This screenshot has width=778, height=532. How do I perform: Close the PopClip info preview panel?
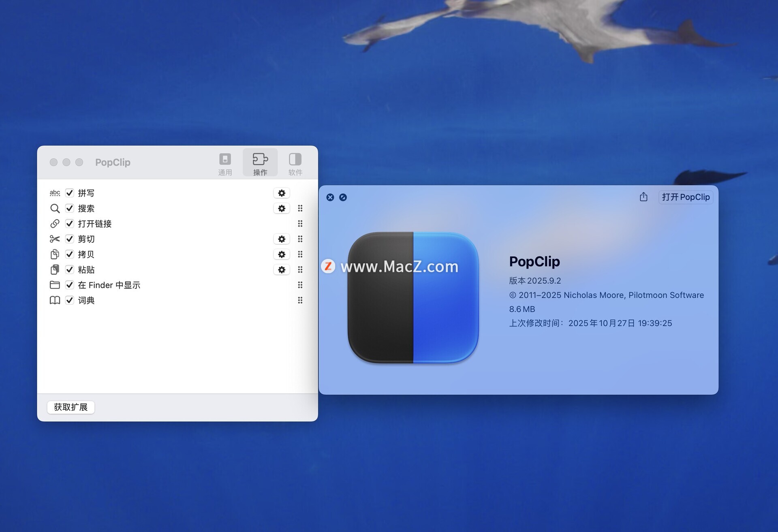pyautogui.click(x=330, y=197)
